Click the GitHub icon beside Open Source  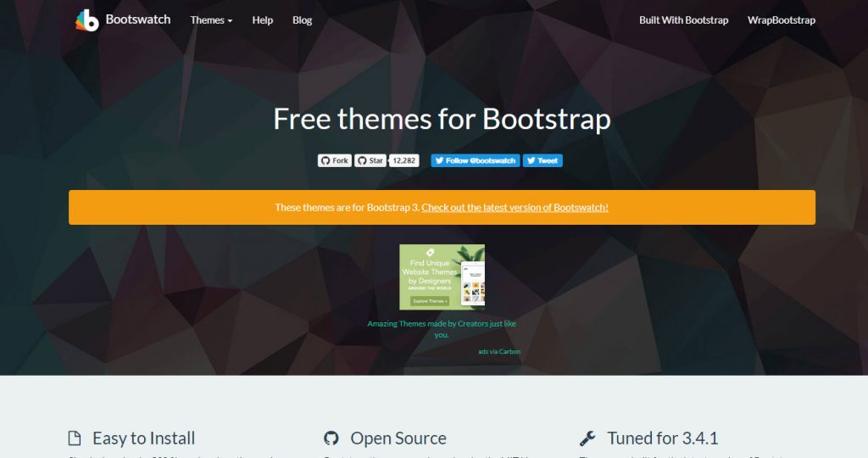pyautogui.click(x=331, y=438)
